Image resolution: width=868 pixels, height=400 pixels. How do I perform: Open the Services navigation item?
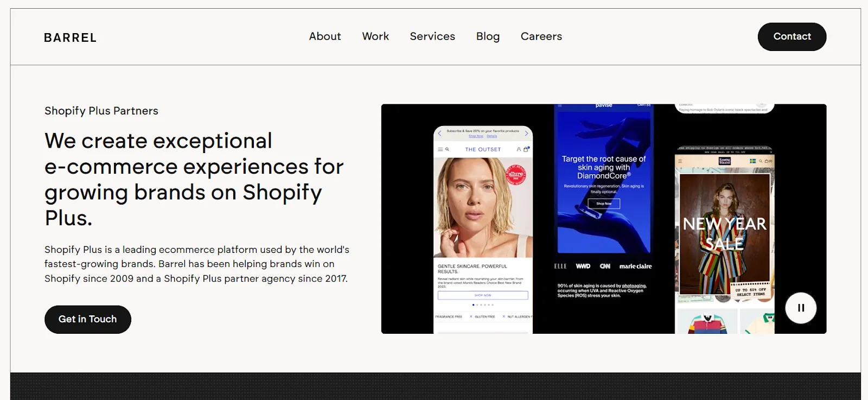coord(432,36)
